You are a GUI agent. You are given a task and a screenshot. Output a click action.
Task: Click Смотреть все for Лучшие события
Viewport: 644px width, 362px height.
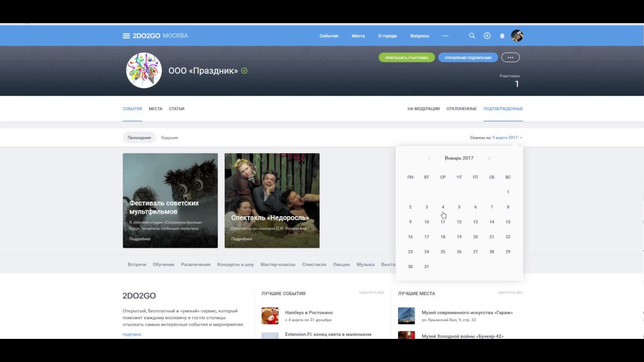(x=371, y=293)
